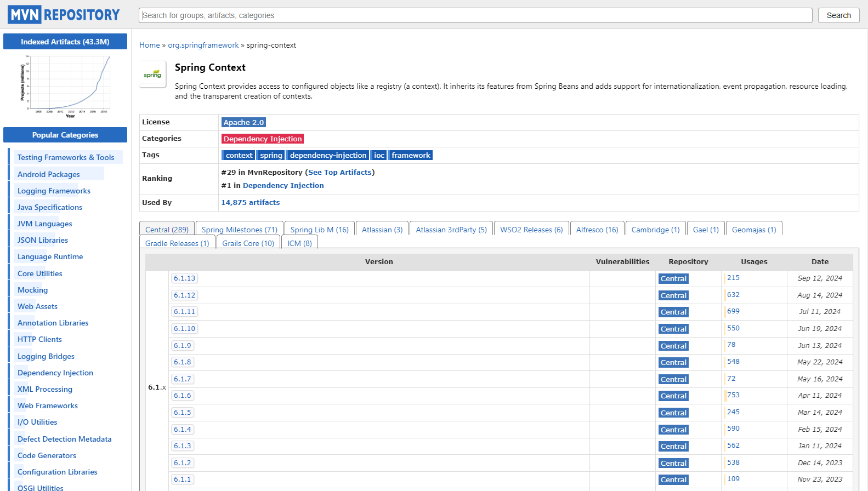This screenshot has width=868, height=491.
Task: Open HTTP Clients category
Action: 39,339
